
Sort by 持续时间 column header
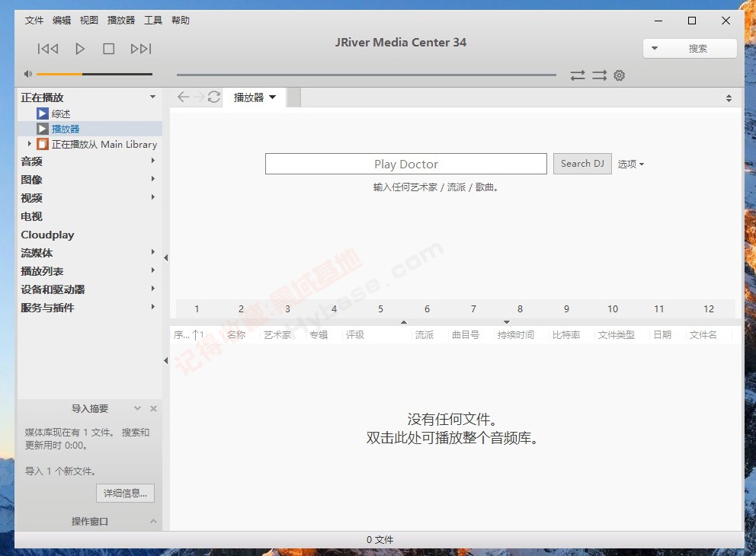[x=516, y=335]
